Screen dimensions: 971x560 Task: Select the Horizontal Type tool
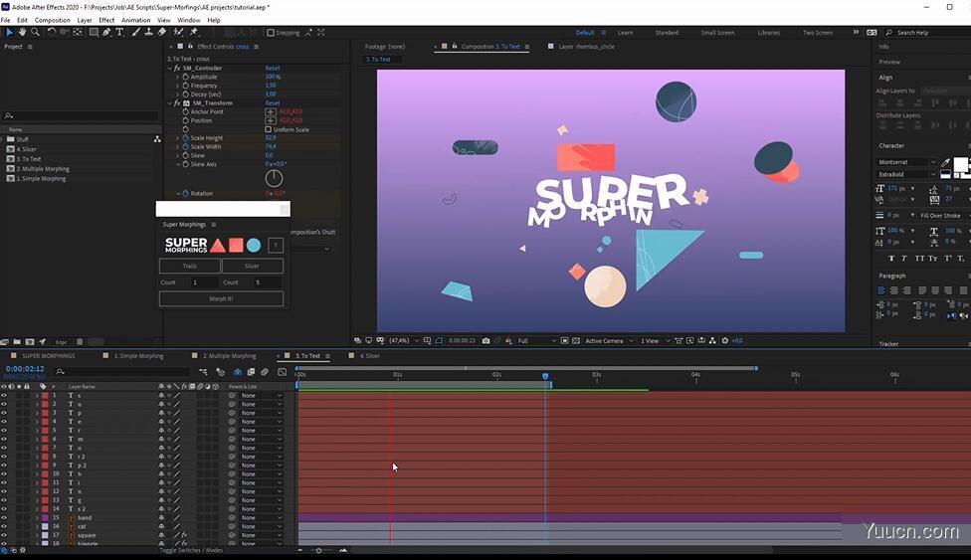coord(119,32)
